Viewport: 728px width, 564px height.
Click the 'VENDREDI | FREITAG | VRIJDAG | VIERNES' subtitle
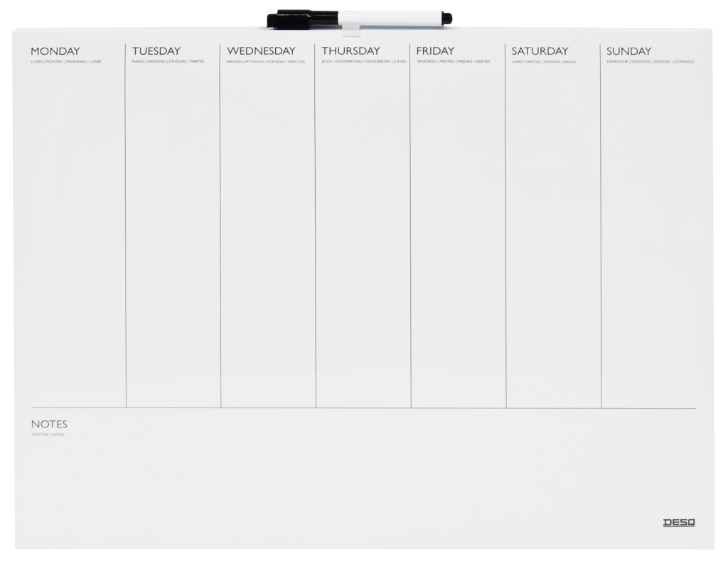pyautogui.click(x=453, y=61)
